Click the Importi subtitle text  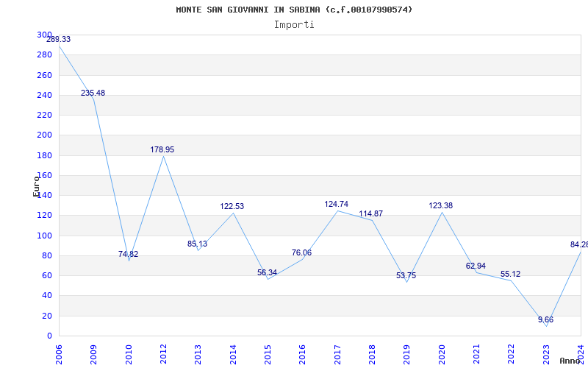(294, 24)
